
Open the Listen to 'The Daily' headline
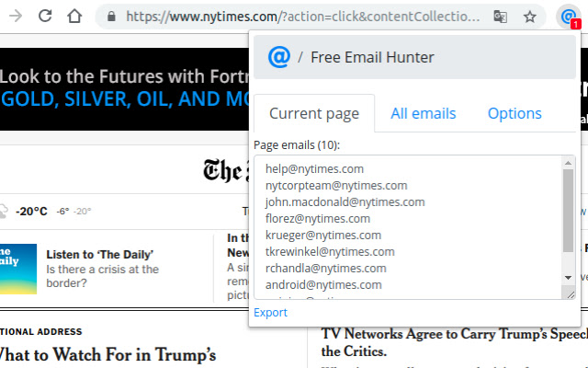[100, 255]
